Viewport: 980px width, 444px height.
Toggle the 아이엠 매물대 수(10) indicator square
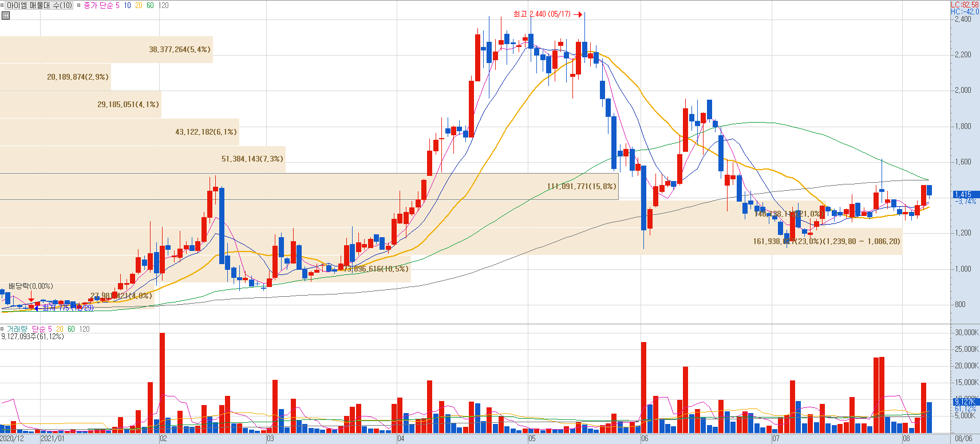[x=2, y=5]
